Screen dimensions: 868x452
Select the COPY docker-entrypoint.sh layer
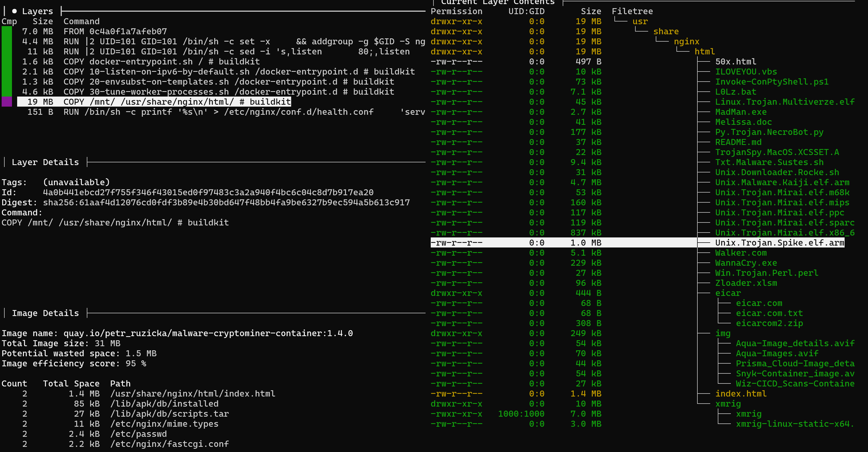pyautogui.click(x=141, y=62)
